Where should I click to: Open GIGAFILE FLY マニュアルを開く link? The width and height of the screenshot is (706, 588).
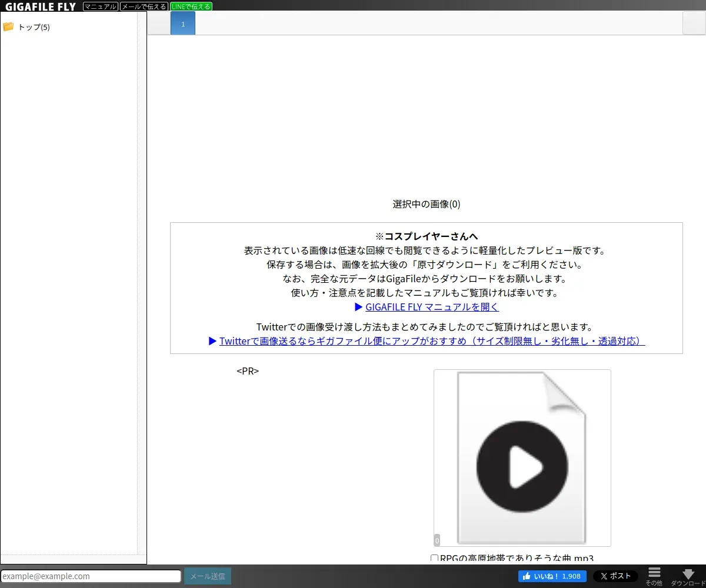pos(432,307)
